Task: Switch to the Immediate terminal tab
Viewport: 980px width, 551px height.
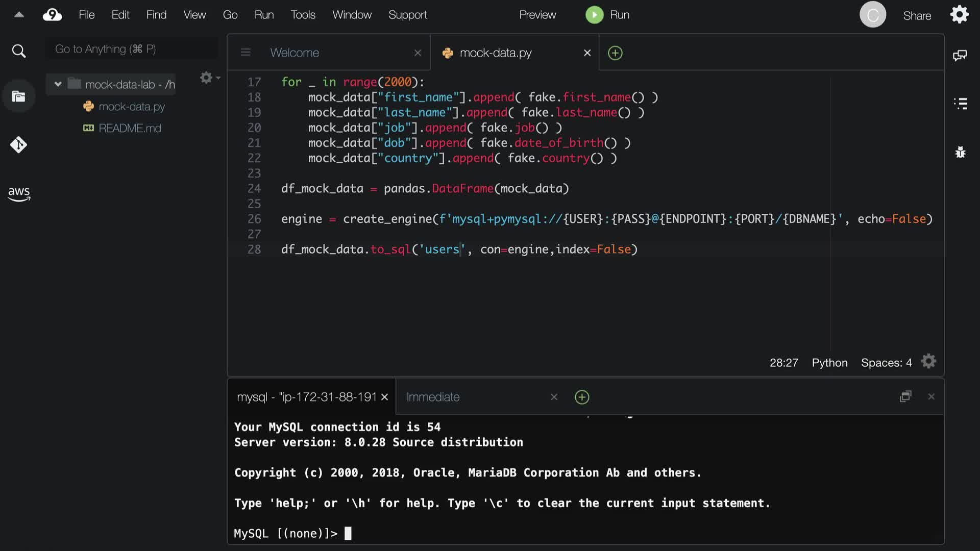Action: [x=433, y=397]
